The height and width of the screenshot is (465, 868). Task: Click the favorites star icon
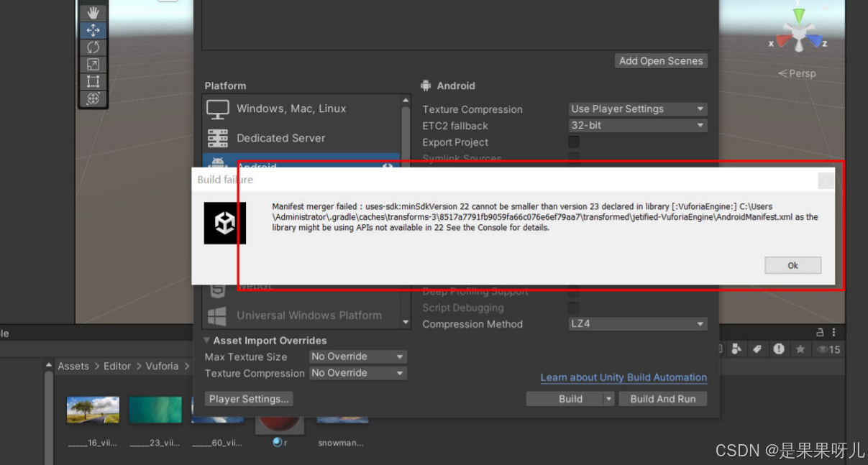pos(800,349)
